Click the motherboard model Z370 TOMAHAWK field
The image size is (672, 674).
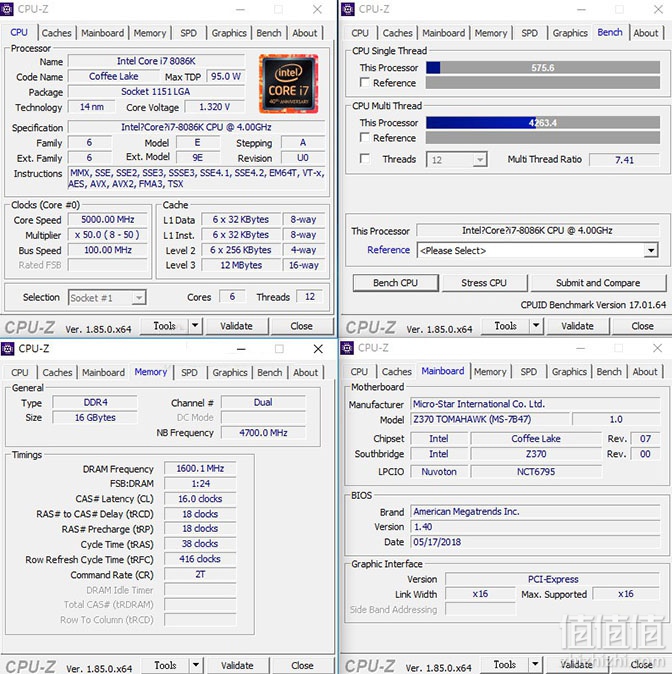click(x=490, y=419)
